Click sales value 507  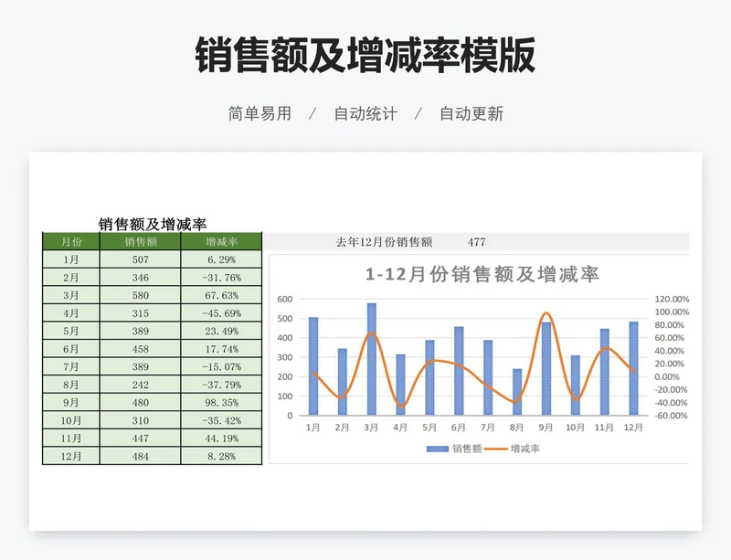point(141,259)
